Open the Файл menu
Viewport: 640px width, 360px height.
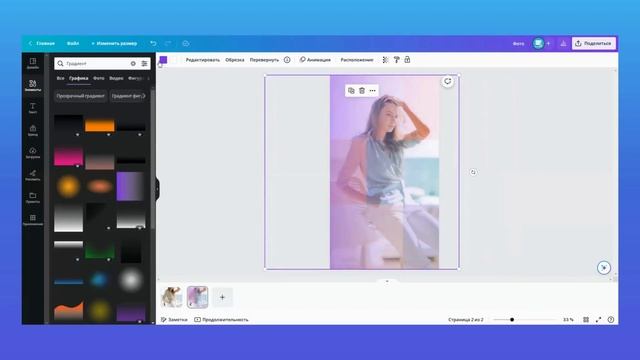coord(73,43)
